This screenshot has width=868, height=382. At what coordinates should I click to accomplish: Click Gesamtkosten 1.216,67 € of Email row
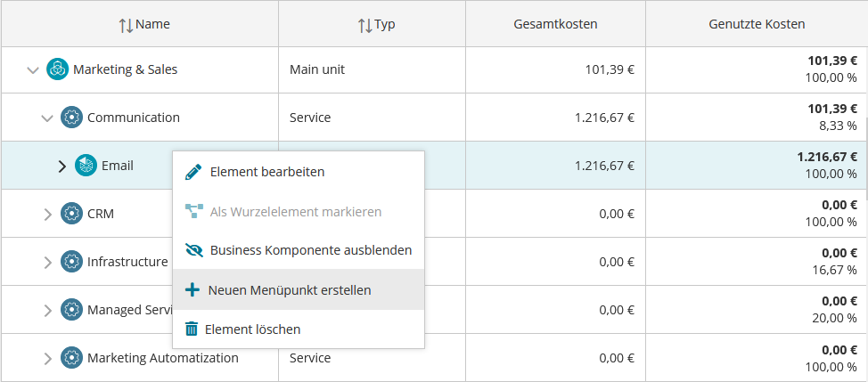click(x=605, y=166)
